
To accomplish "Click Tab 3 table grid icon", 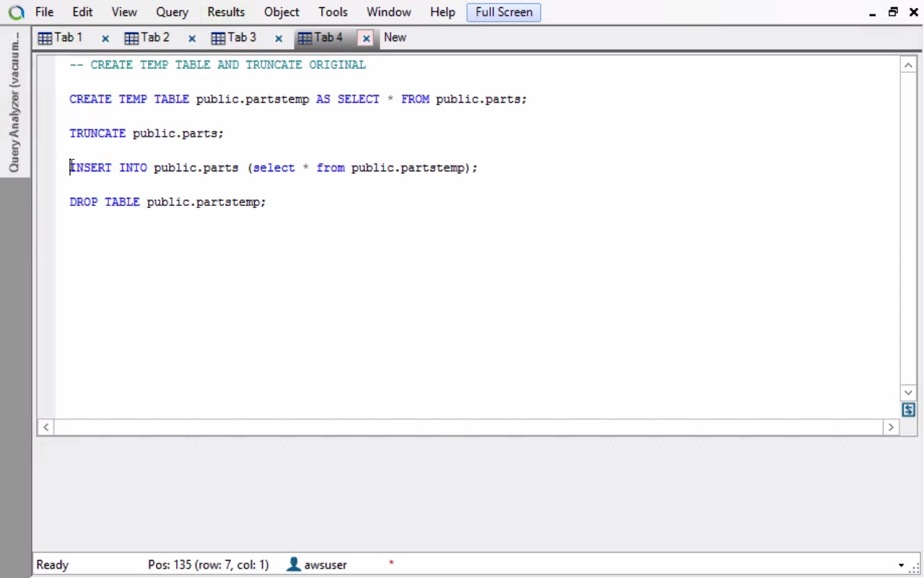I will [x=218, y=38].
